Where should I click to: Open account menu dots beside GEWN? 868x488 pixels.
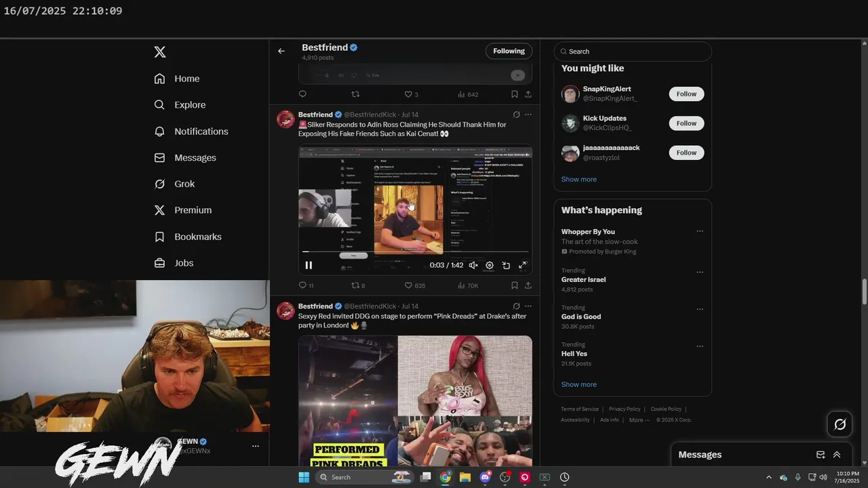tap(256, 446)
